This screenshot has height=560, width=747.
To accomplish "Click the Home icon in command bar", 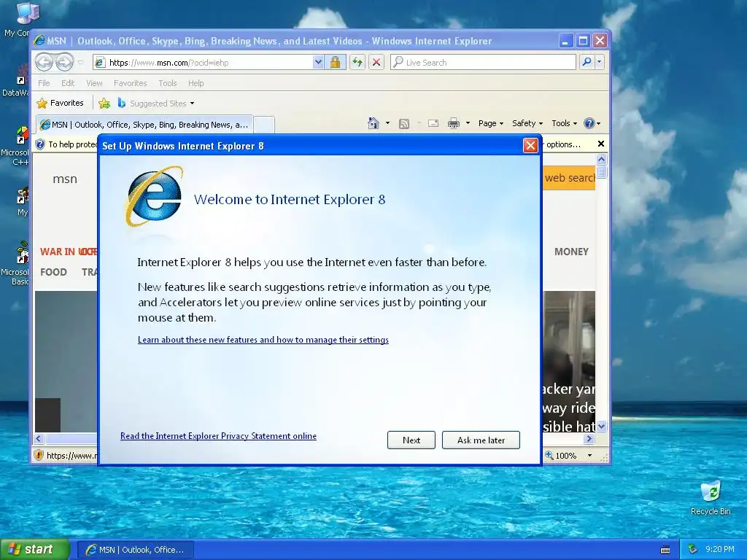I will [373, 123].
